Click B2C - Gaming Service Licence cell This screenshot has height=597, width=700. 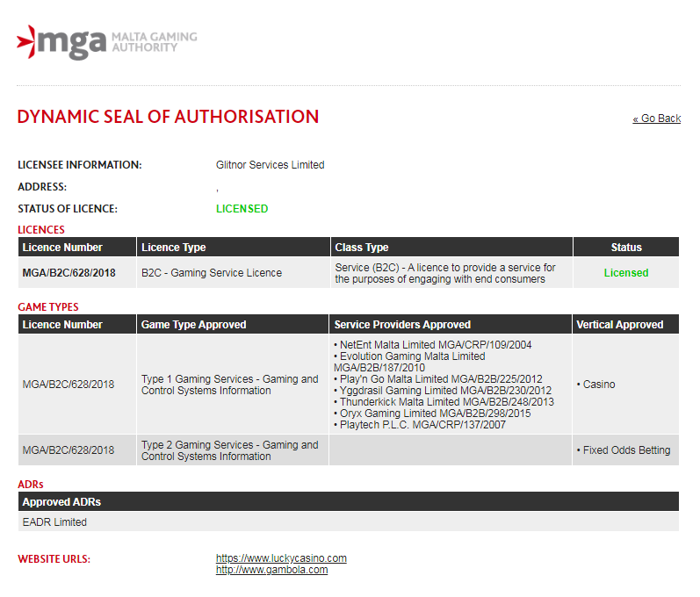(x=234, y=273)
